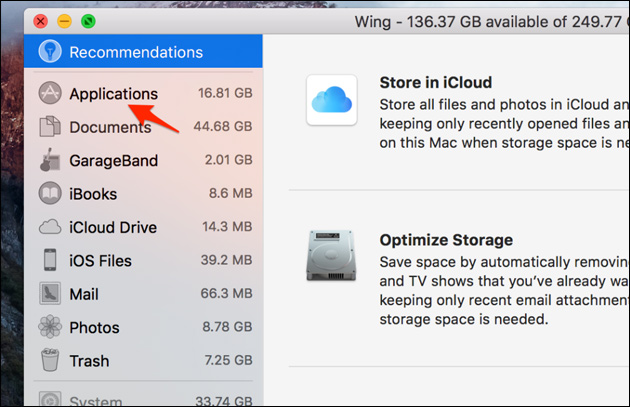Show Mail storage details
This screenshot has width=630, height=407.
coord(143,294)
